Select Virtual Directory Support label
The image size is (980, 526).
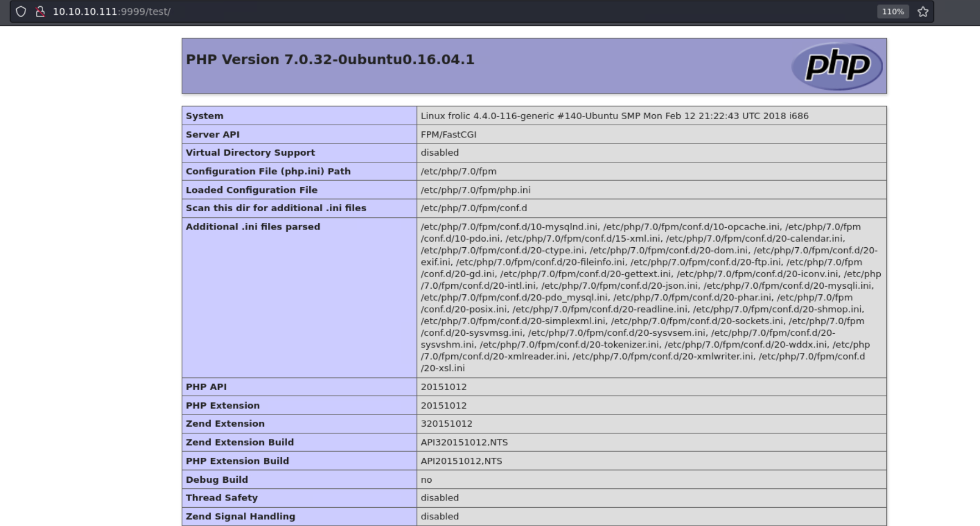pos(251,152)
